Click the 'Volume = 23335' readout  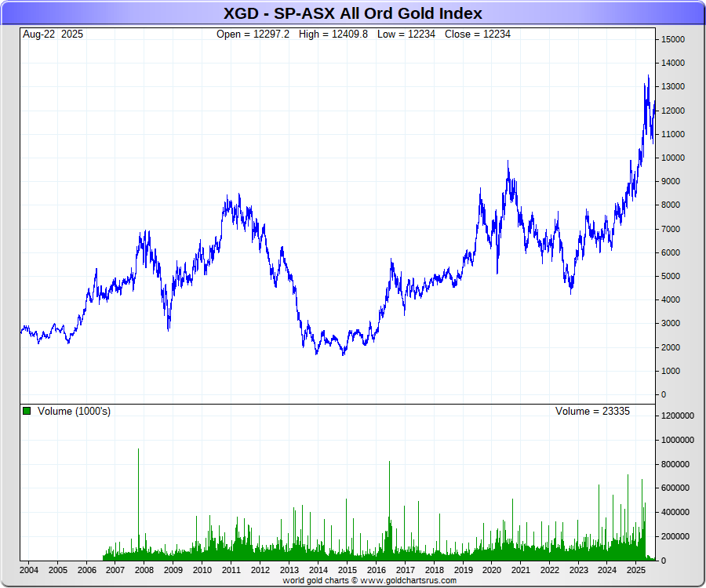592,411
